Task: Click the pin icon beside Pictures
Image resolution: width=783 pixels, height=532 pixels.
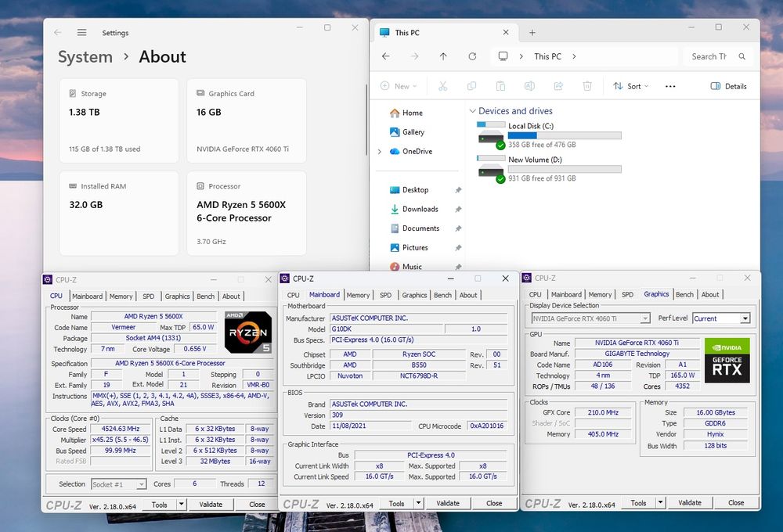Action: point(458,247)
